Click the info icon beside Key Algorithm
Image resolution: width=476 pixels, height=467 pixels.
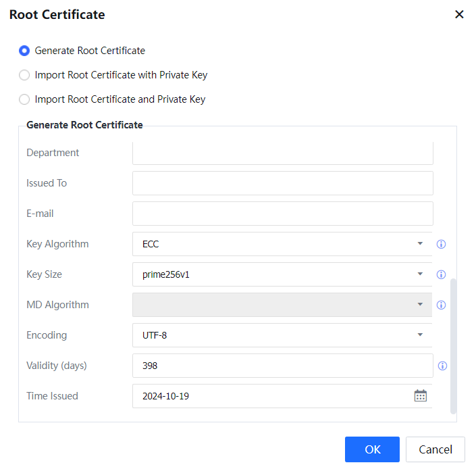442,244
